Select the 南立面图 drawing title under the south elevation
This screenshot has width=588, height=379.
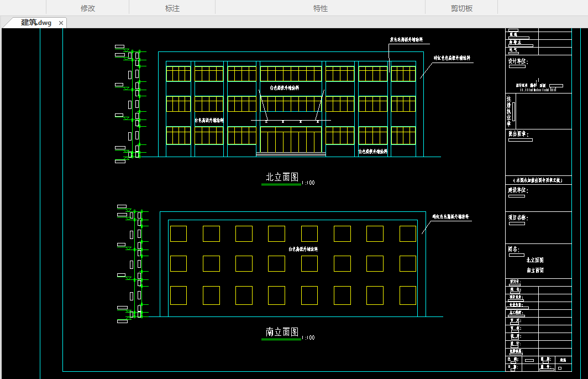point(282,331)
